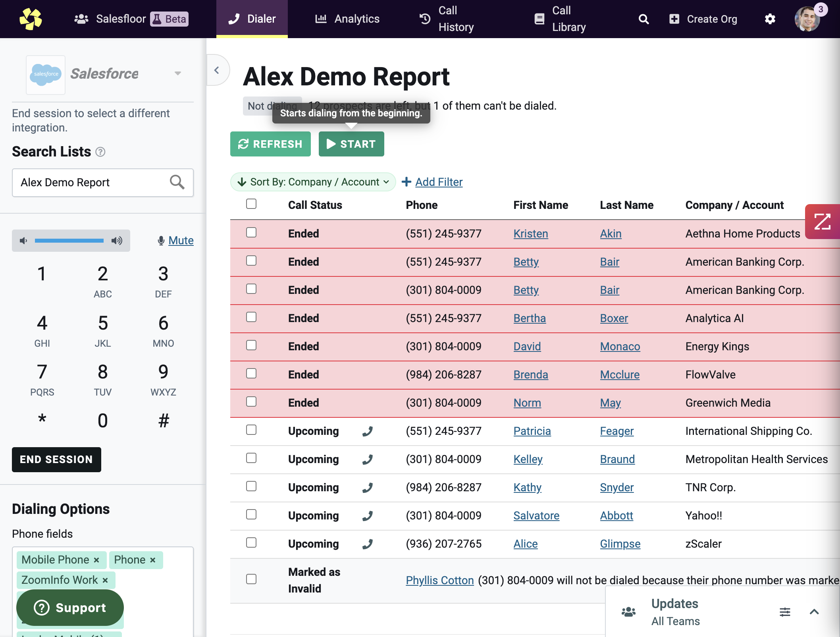840x637 pixels.
Task: Open settings gear icon
Action: (x=770, y=19)
